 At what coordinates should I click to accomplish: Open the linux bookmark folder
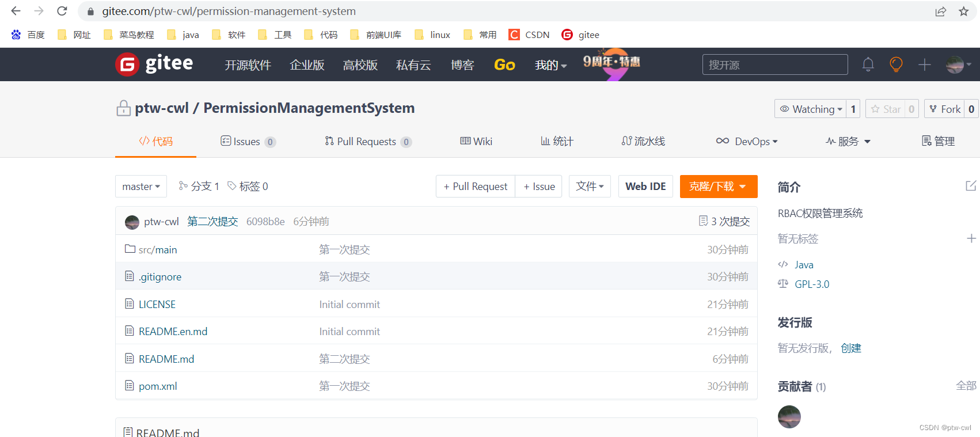[432, 35]
